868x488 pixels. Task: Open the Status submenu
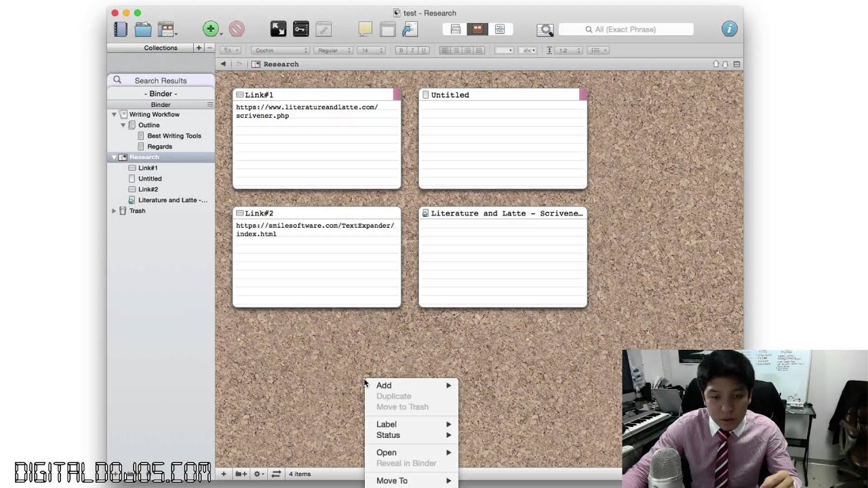(411, 435)
